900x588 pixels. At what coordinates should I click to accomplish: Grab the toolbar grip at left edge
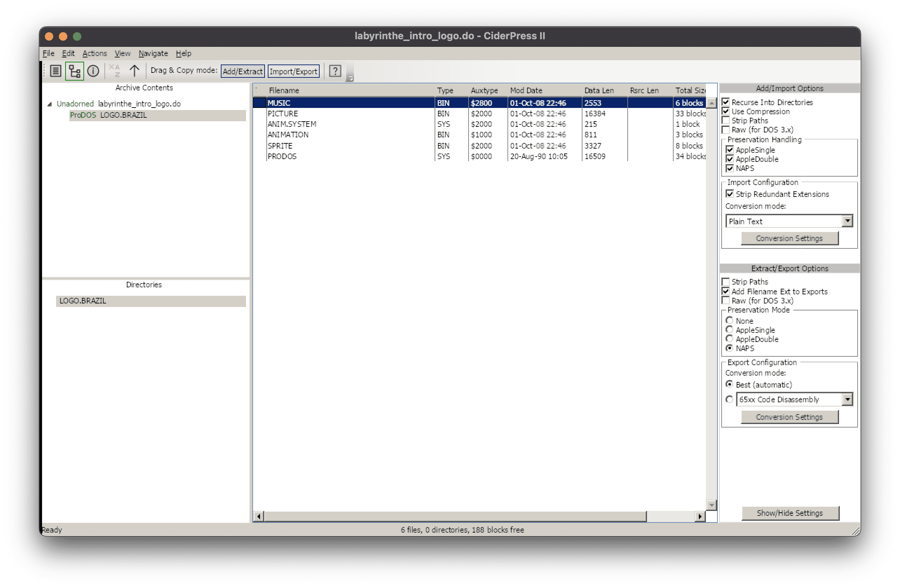pyautogui.click(x=45, y=71)
